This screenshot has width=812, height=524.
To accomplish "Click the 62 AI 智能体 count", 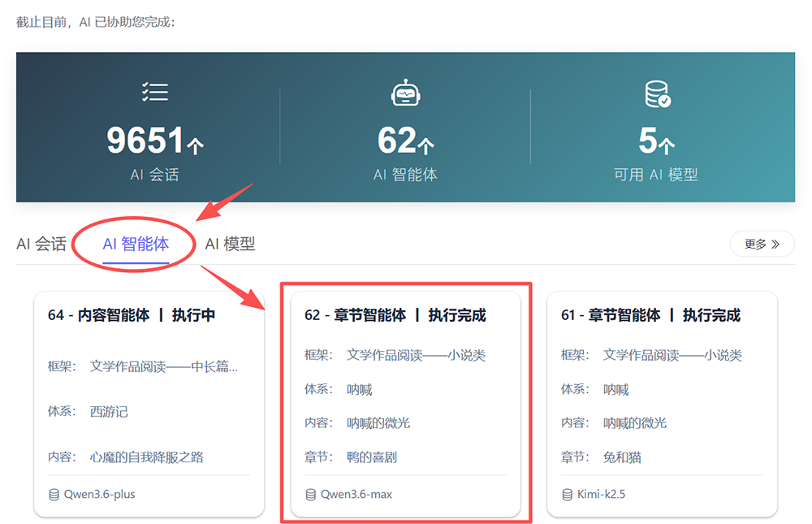I will click(x=397, y=141).
